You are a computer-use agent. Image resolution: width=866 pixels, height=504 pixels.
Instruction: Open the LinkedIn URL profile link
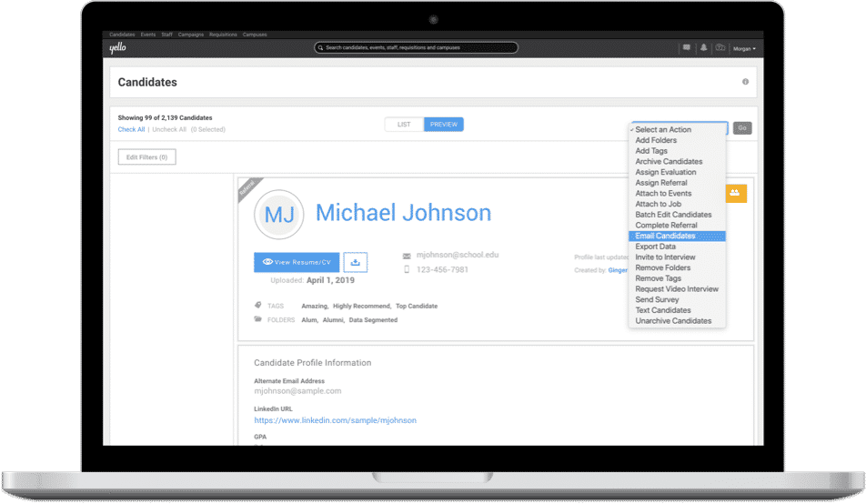[335, 420]
